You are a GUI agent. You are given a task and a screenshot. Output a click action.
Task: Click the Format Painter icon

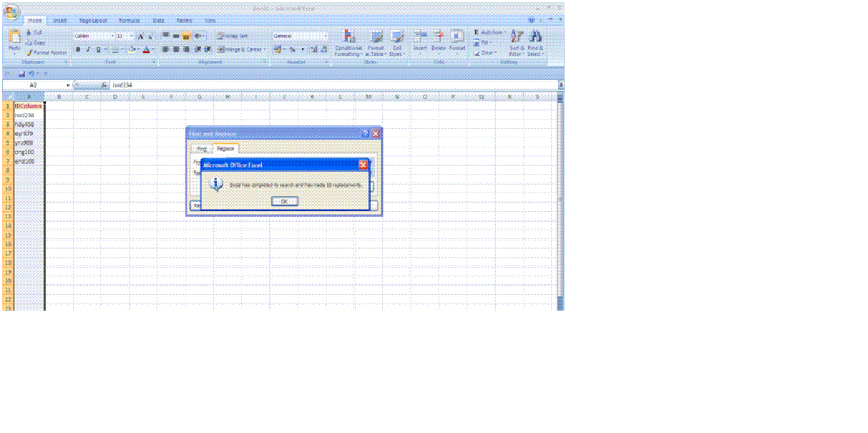click(31, 52)
